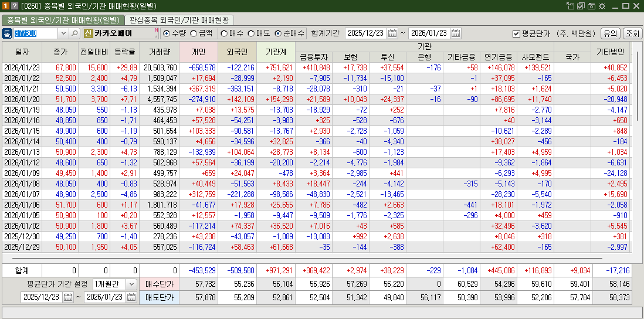Screen dimensions: 644x319
Task: Click the 기관계 column header
Action: 276,52
